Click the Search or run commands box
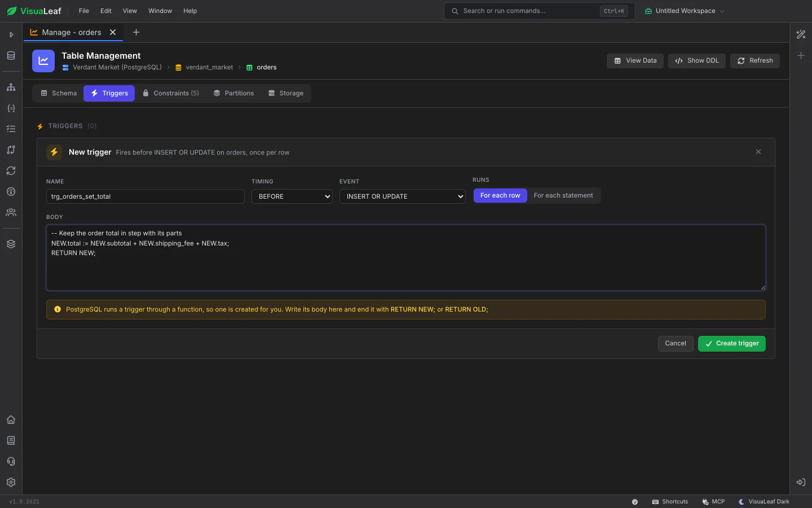The width and height of the screenshot is (812, 508). click(540, 11)
